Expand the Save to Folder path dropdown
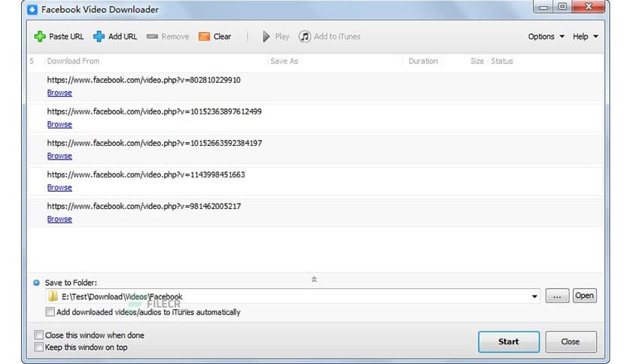629x364 pixels. 534,296
